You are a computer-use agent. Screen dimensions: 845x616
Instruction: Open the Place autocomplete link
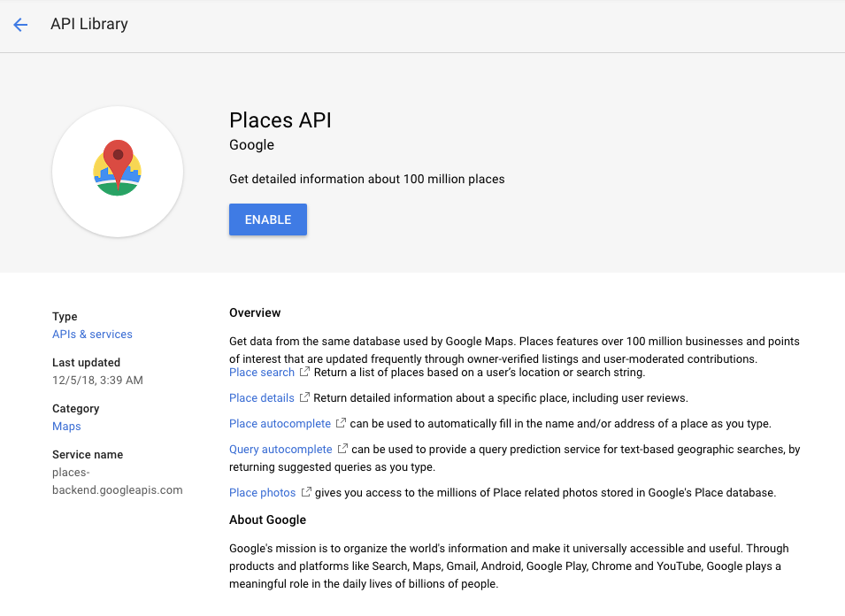(280, 424)
